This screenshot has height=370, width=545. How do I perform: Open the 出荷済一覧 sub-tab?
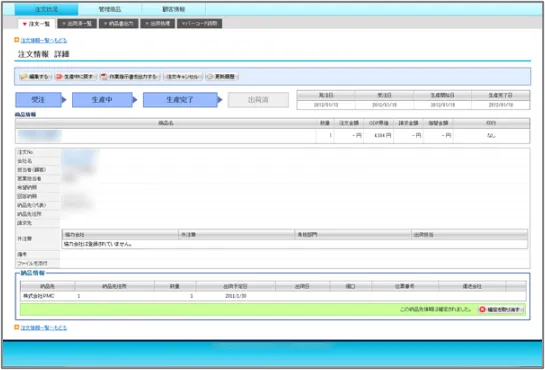click(x=77, y=24)
